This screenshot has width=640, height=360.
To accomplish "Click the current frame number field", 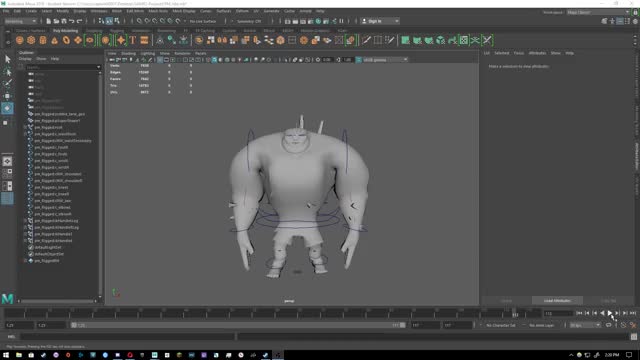I will coord(558,313).
